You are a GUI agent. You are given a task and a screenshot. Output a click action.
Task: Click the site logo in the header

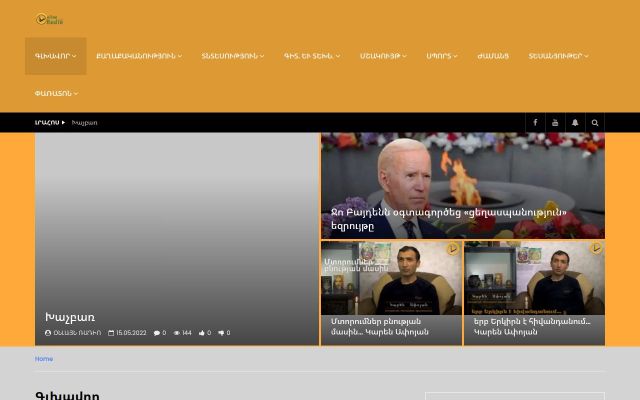[x=49, y=19]
